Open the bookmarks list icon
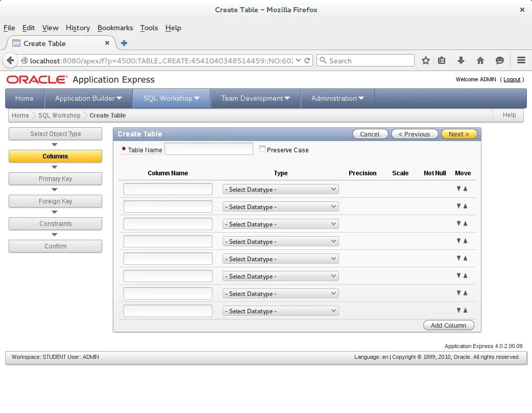532x413 pixels. tap(442, 60)
